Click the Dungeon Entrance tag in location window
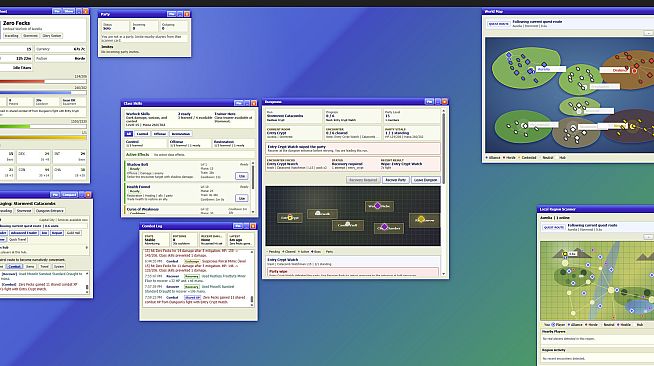This screenshot has width=654, height=366. tap(49, 211)
